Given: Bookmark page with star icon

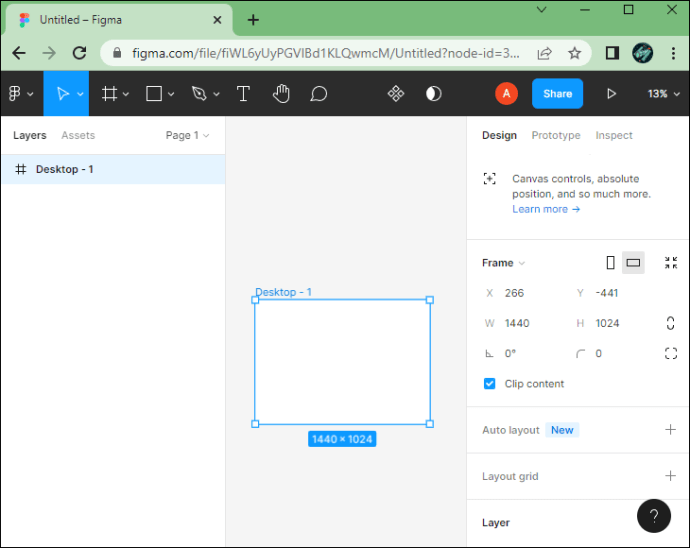Looking at the screenshot, I should tap(574, 53).
